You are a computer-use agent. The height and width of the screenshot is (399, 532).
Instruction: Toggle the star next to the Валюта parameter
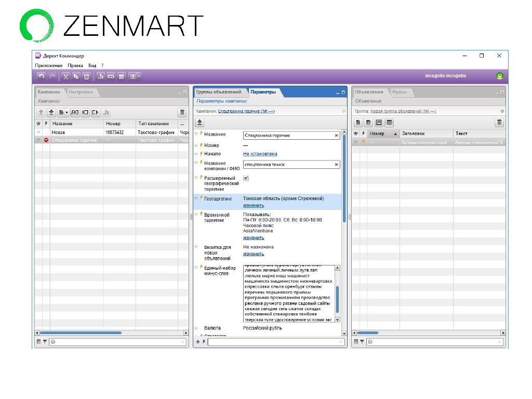(196, 328)
